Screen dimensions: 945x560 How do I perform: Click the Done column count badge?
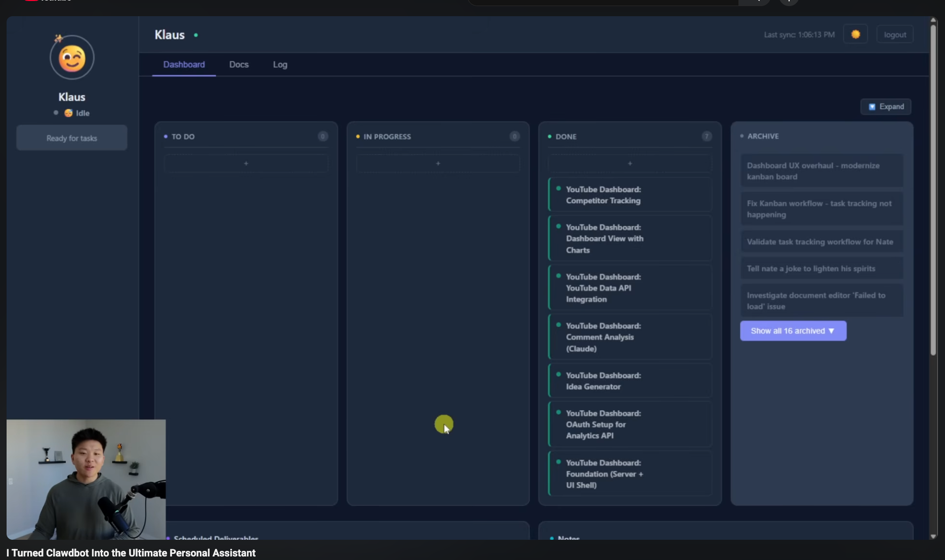[x=706, y=137]
